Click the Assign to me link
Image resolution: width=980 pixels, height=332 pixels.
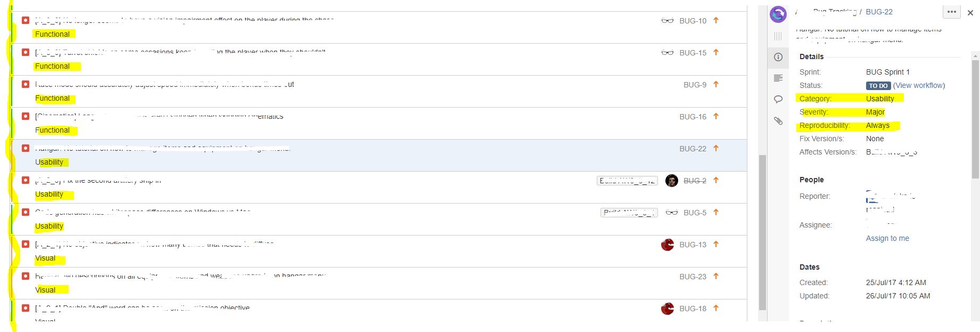(x=887, y=238)
